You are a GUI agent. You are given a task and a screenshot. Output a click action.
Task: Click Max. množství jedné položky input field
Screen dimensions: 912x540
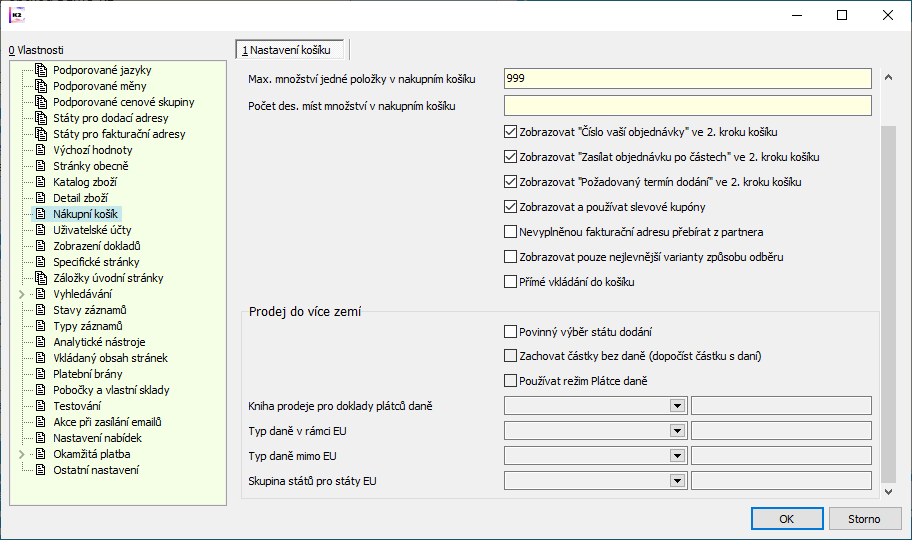tap(687, 79)
